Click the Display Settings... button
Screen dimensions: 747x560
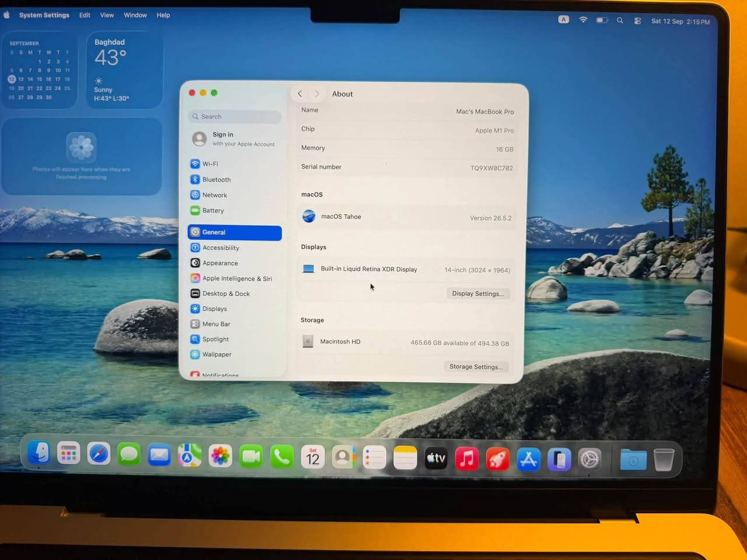[x=478, y=293]
